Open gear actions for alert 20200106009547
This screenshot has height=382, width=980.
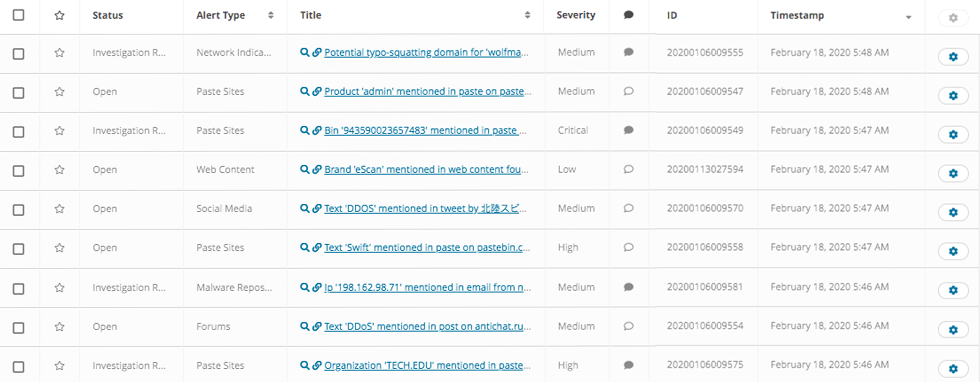tap(953, 96)
